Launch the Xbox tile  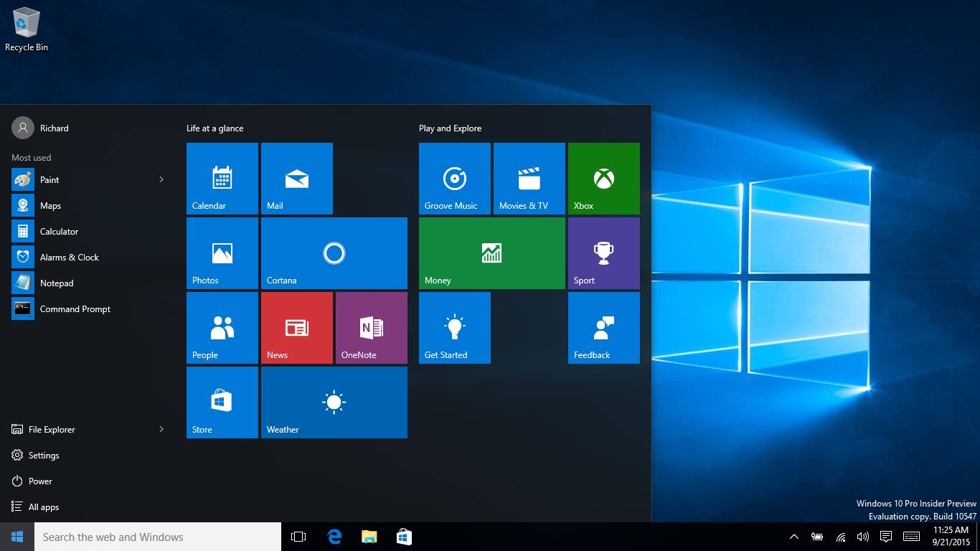coord(604,179)
